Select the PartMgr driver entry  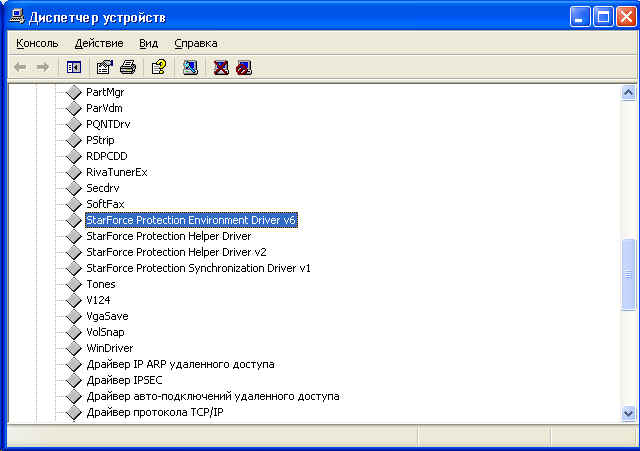[x=105, y=92]
